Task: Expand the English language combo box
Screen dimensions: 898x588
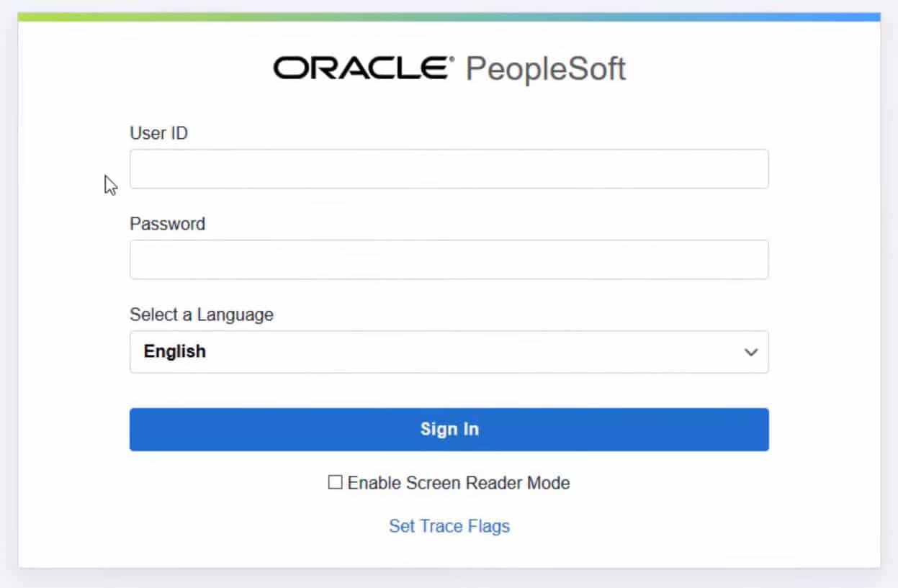Action: point(449,352)
